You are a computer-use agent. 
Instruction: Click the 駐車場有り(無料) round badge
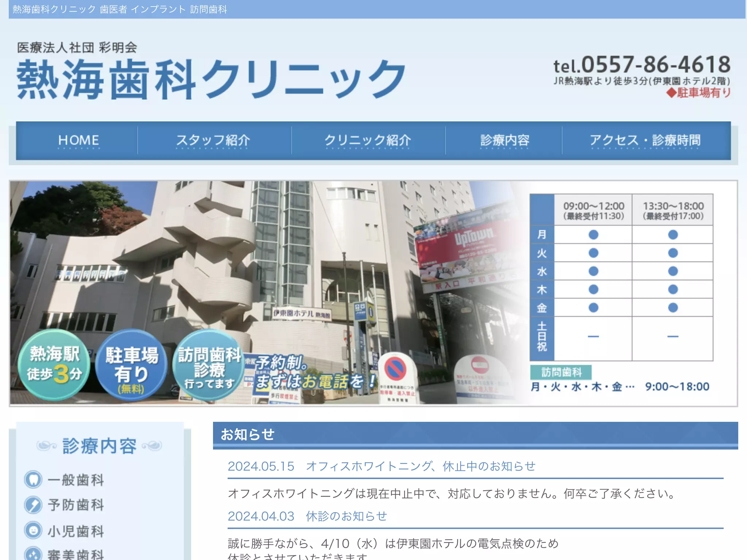coord(131,365)
